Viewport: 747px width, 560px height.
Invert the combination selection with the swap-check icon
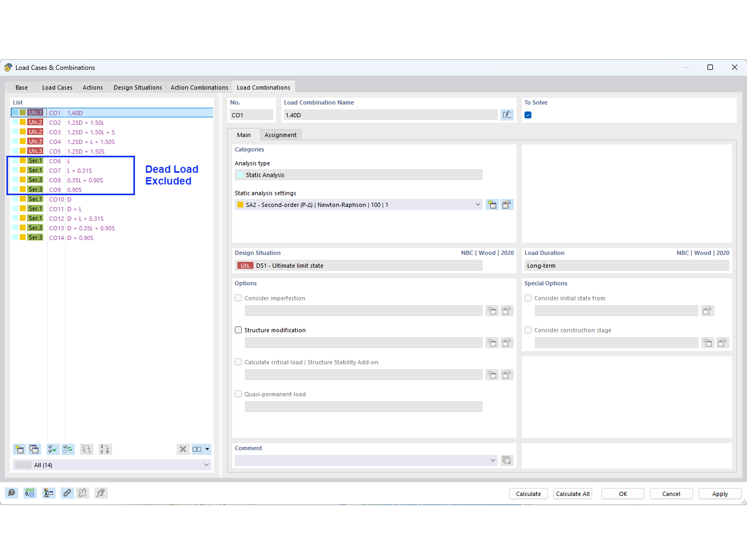pyautogui.click(x=68, y=449)
